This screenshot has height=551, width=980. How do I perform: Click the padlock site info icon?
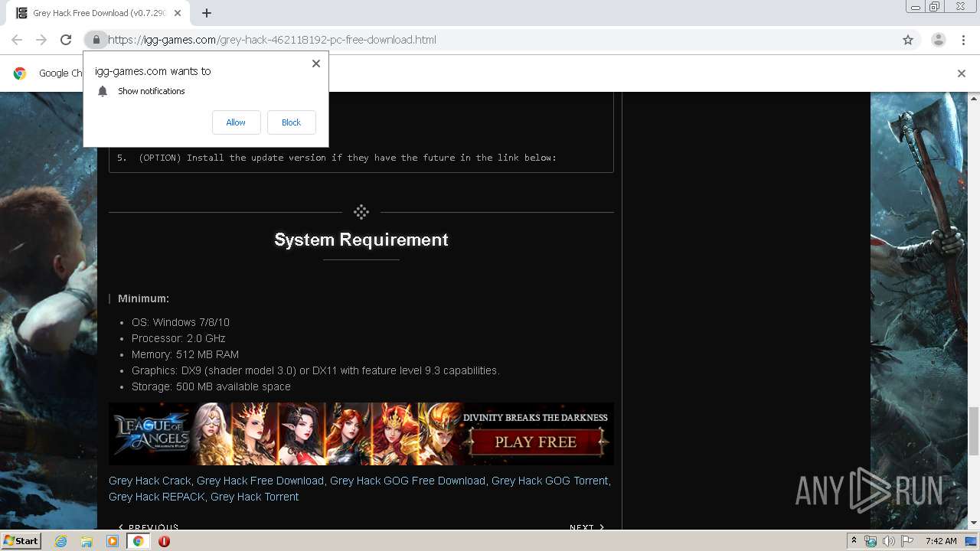(96, 40)
